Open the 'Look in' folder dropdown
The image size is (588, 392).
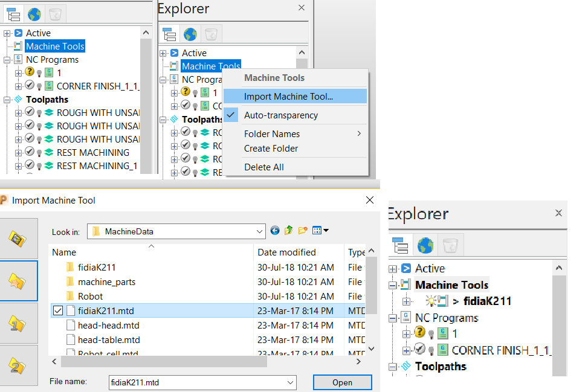[x=260, y=231]
